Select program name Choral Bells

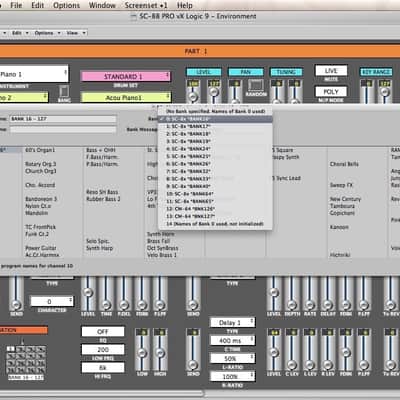(x=344, y=164)
